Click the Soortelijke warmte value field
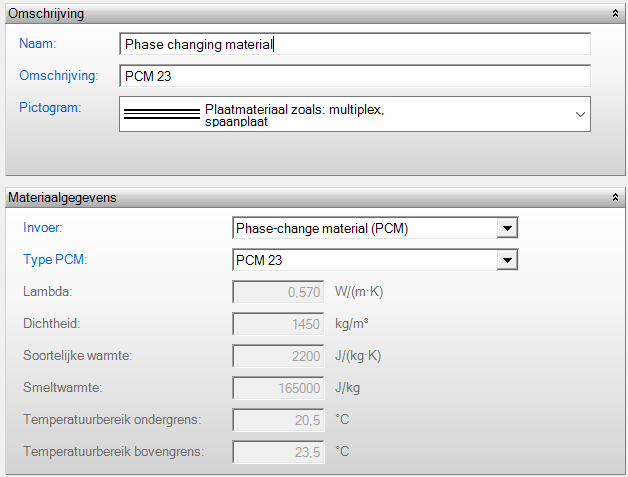The width and height of the screenshot is (628, 477). click(x=278, y=355)
